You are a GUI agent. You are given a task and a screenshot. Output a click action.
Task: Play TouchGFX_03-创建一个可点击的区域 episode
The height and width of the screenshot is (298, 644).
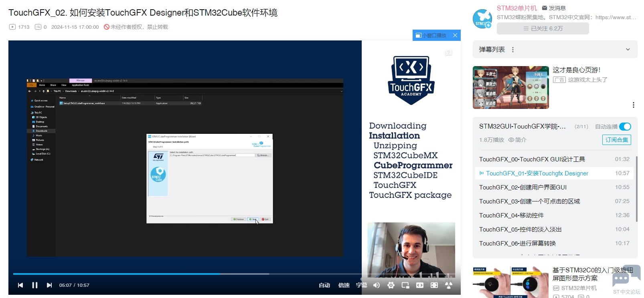click(554, 201)
